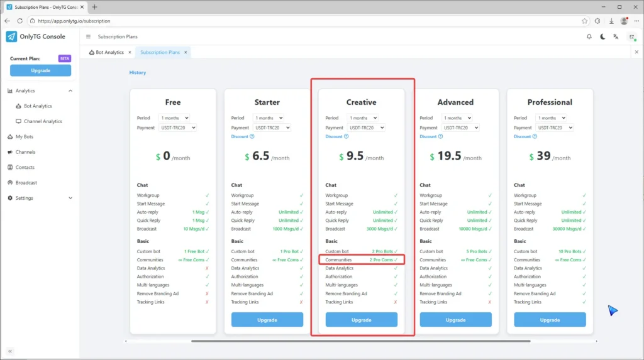Click the Broadcast sidebar icon
644x360 pixels.
pos(10,183)
